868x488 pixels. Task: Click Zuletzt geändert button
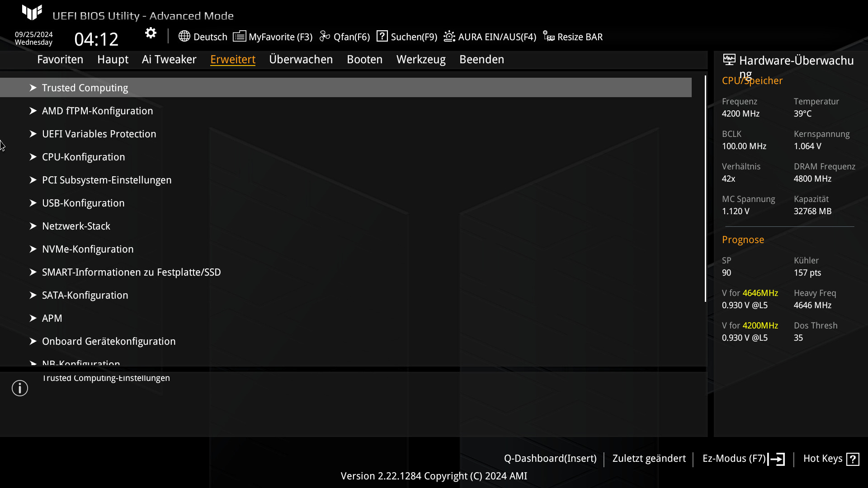coord(649,458)
